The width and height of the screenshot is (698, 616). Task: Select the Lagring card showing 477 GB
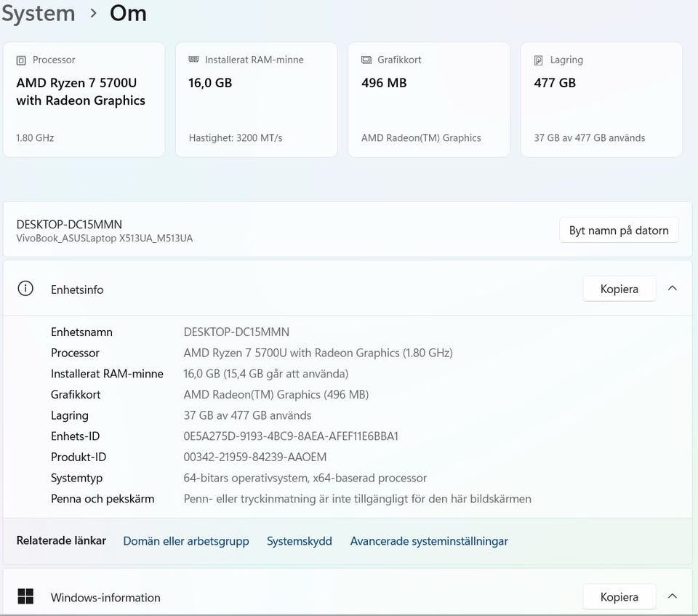point(601,100)
